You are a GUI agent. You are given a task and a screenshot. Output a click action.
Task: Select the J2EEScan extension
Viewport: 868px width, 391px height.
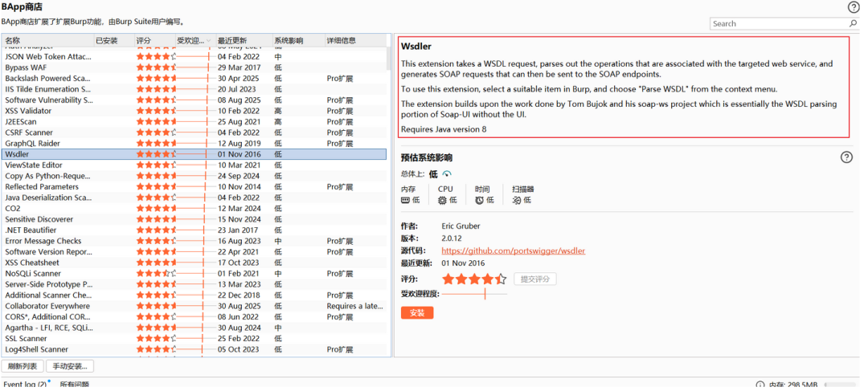(x=194, y=122)
